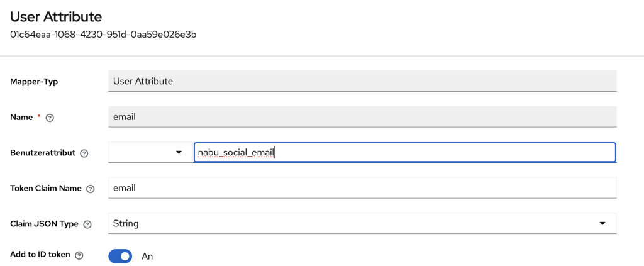Open help for Add to ID token

pyautogui.click(x=79, y=256)
